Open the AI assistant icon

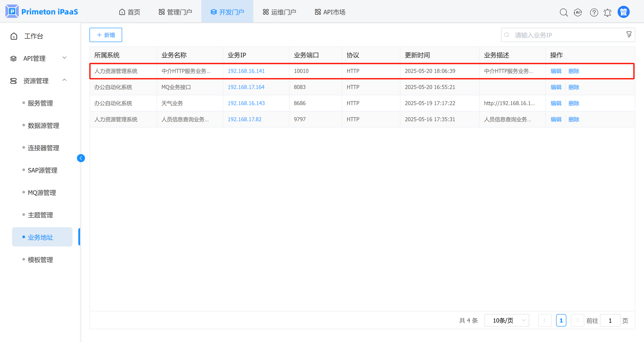tap(578, 12)
